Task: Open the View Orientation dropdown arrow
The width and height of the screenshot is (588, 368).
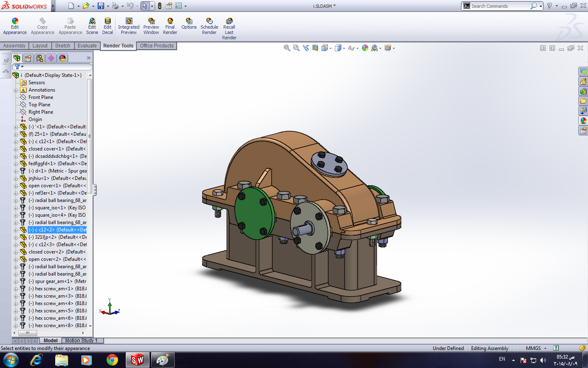Action: pos(330,48)
